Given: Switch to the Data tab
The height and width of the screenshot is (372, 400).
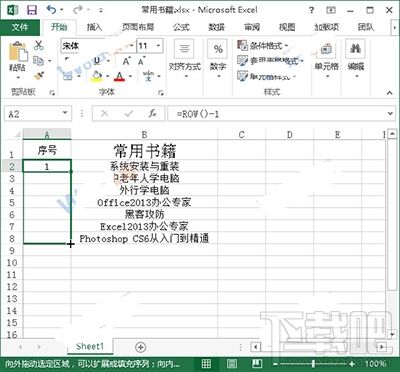Looking at the screenshot, I should point(216,27).
